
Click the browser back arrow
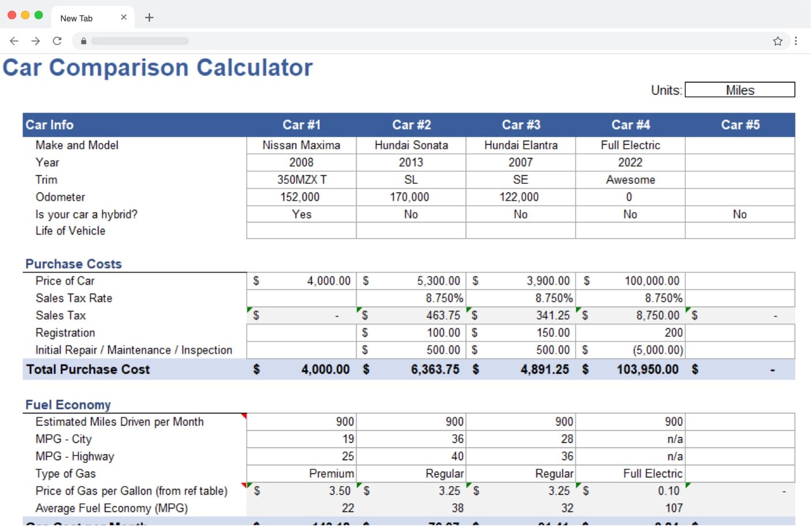point(14,41)
